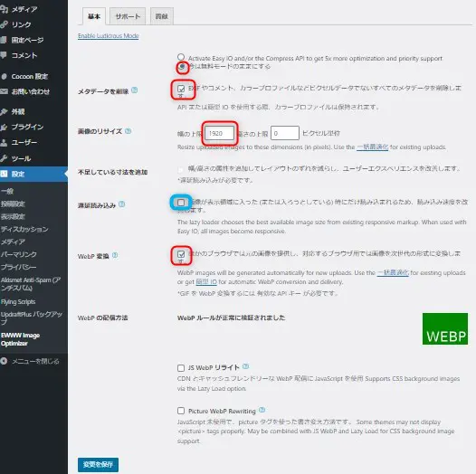Switch to the サポート tab
The width and height of the screenshot is (476, 474).
click(x=128, y=16)
